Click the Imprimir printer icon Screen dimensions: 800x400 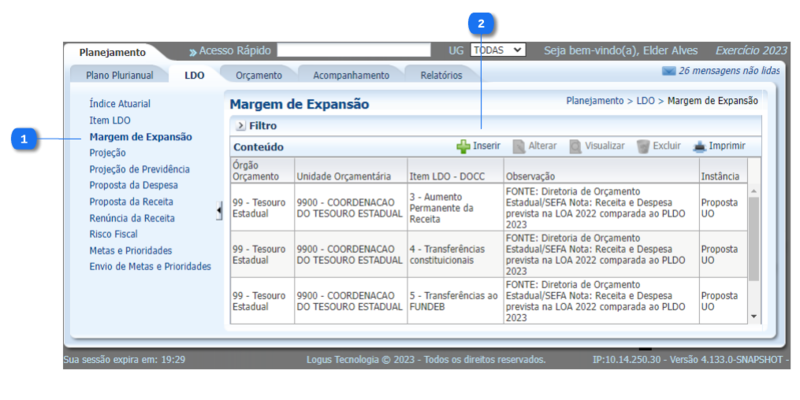tap(699, 146)
